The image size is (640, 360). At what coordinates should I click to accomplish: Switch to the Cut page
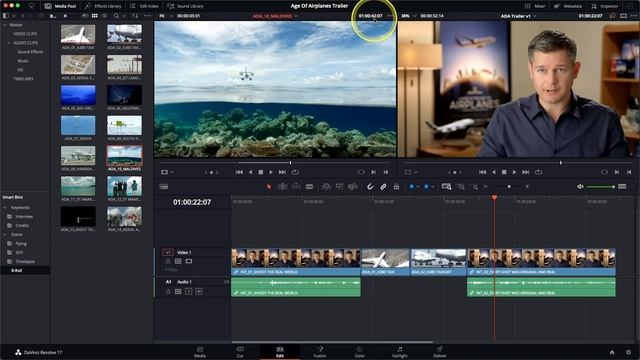coord(240,352)
